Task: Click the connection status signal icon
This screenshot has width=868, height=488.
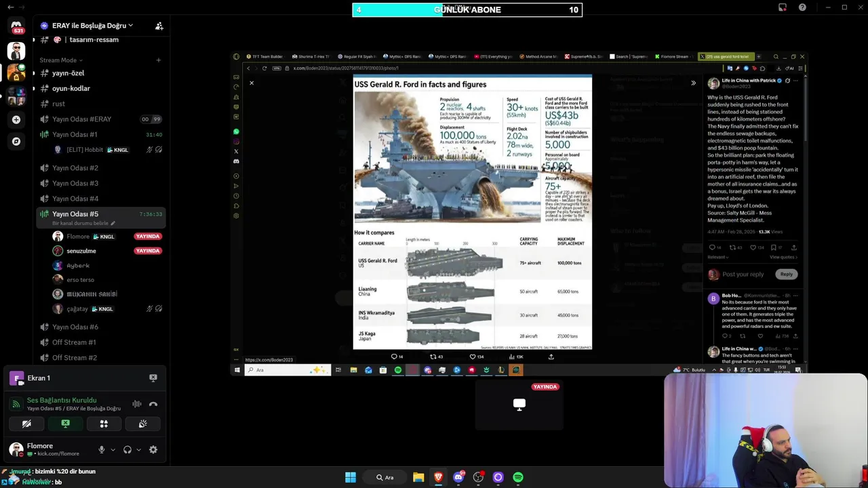Action: pyautogui.click(x=17, y=404)
